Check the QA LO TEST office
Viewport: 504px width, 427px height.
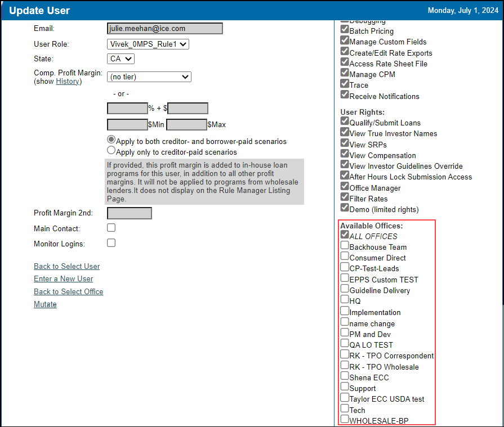[x=345, y=343]
